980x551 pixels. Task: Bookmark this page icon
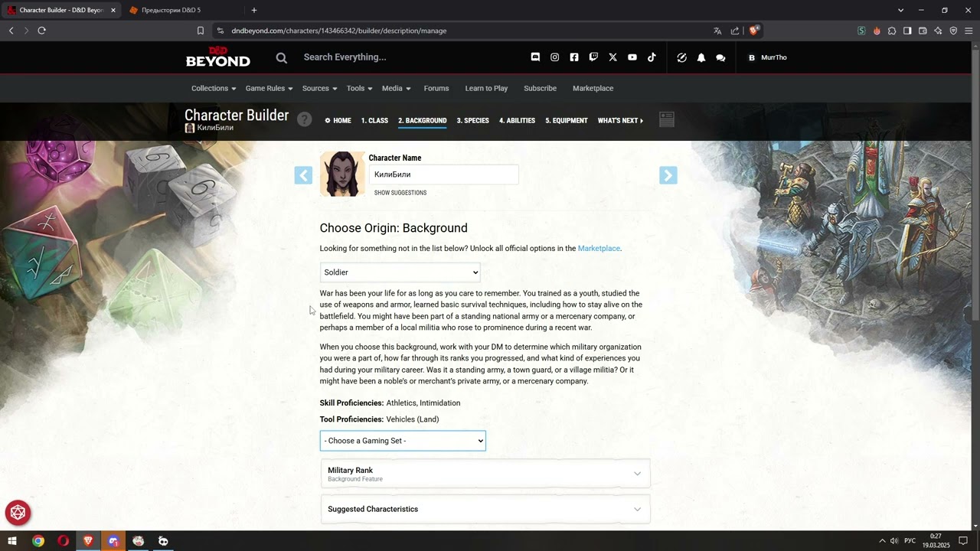click(x=201, y=31)
